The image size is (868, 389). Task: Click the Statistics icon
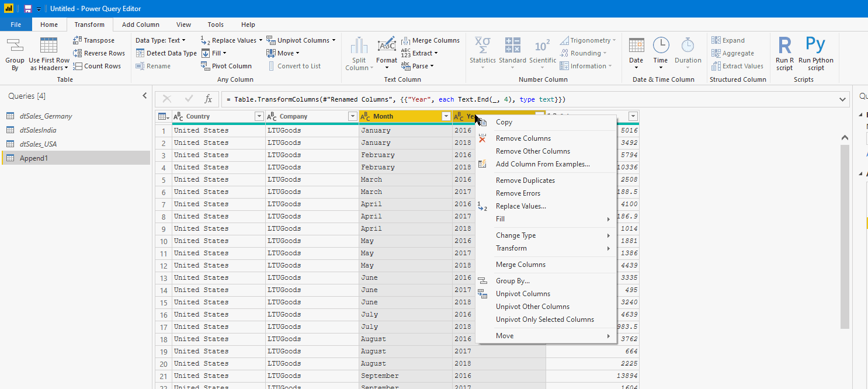482,53
